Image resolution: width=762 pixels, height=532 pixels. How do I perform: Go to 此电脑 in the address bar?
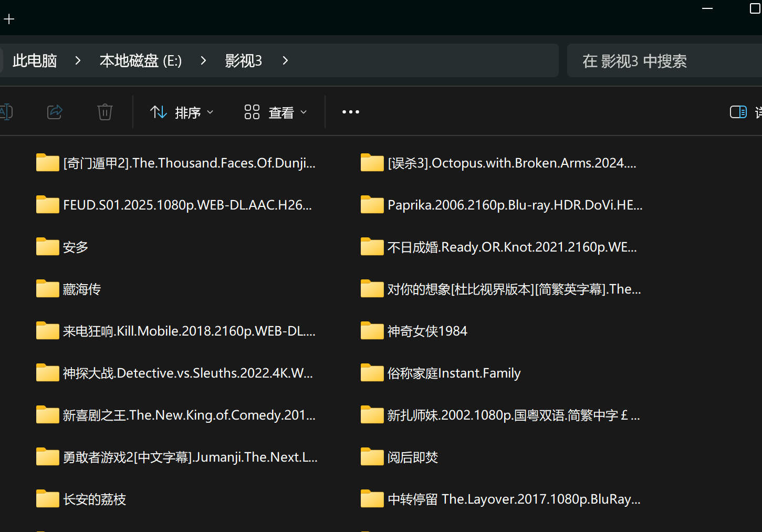(x=35, y=61)
